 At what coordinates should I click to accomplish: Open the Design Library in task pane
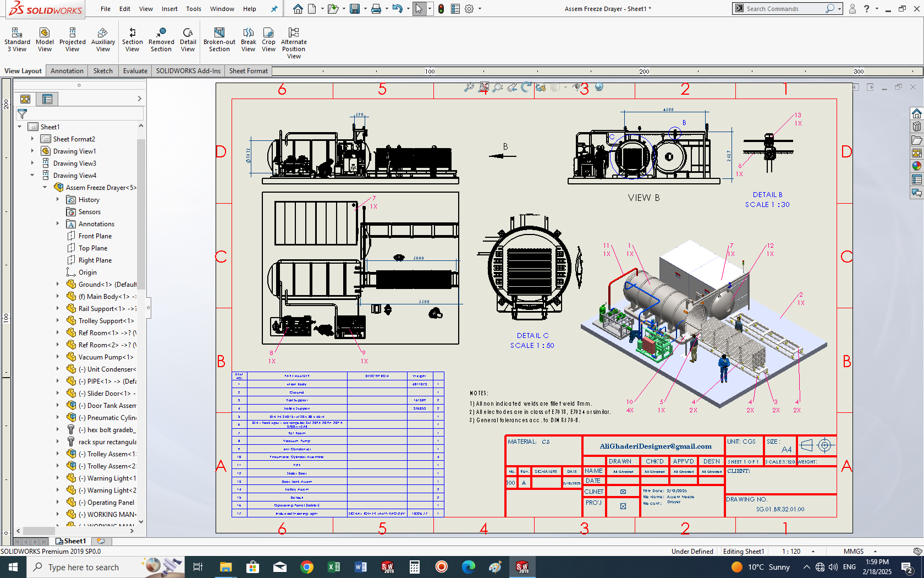pyautogui.click(x=916, y=127)
